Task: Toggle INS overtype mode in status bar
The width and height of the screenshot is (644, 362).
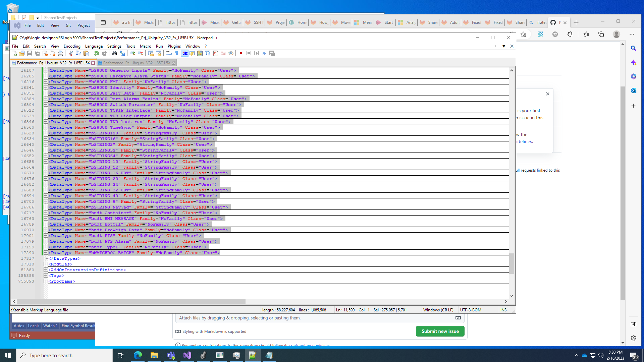Action: click(503, 310)
